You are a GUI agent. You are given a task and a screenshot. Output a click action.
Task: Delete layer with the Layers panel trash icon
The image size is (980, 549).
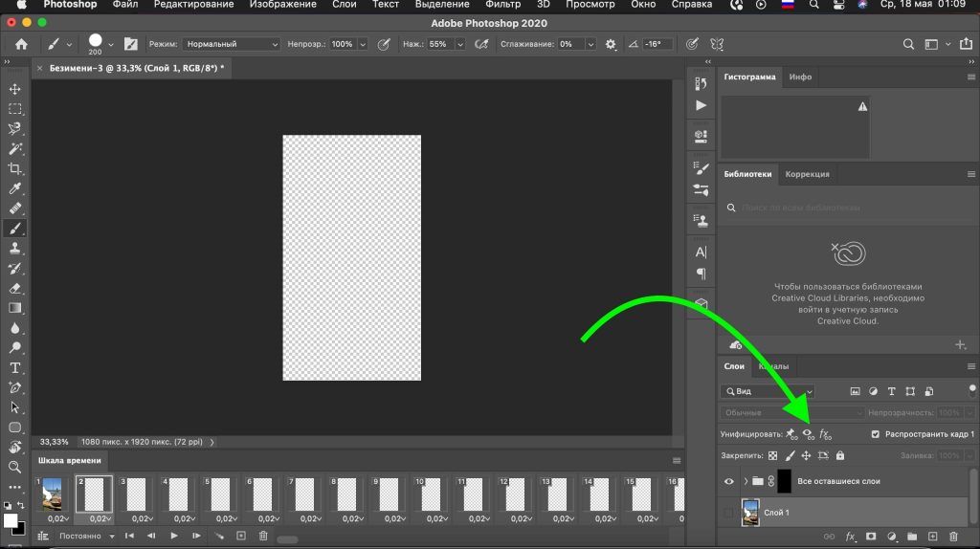click(x=953, y=537)
